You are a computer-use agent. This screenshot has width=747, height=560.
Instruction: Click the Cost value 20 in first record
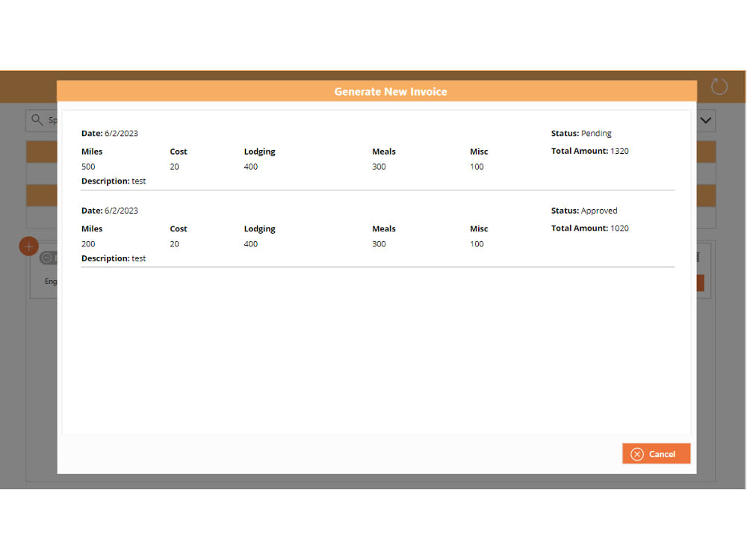pos(173,167)
